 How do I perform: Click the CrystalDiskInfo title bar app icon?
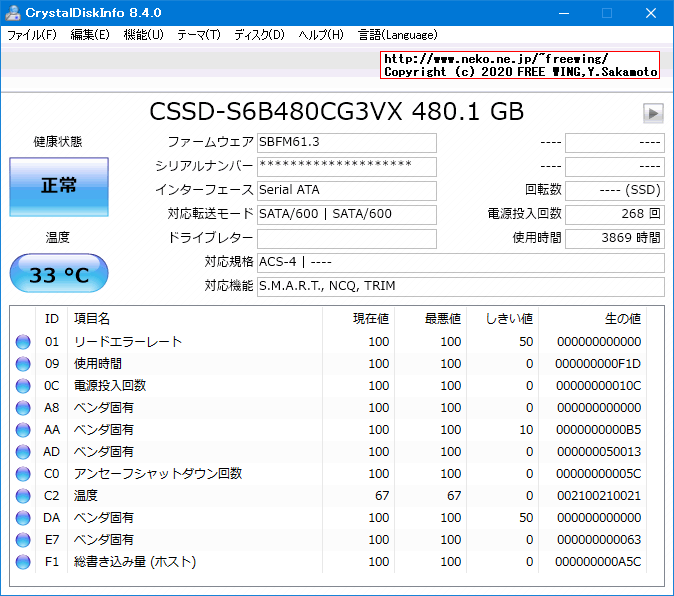pyautogui.click(x=13, y=13)
